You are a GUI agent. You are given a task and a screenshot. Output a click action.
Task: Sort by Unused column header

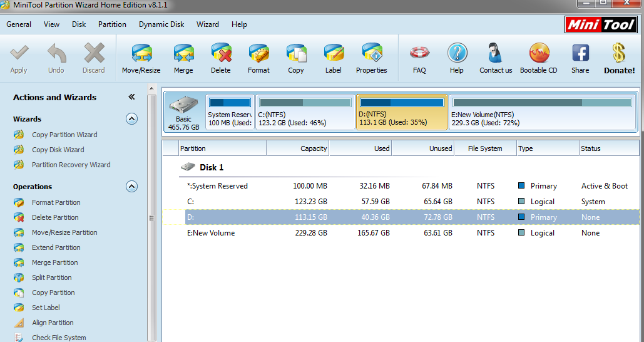tap(423, 148)
